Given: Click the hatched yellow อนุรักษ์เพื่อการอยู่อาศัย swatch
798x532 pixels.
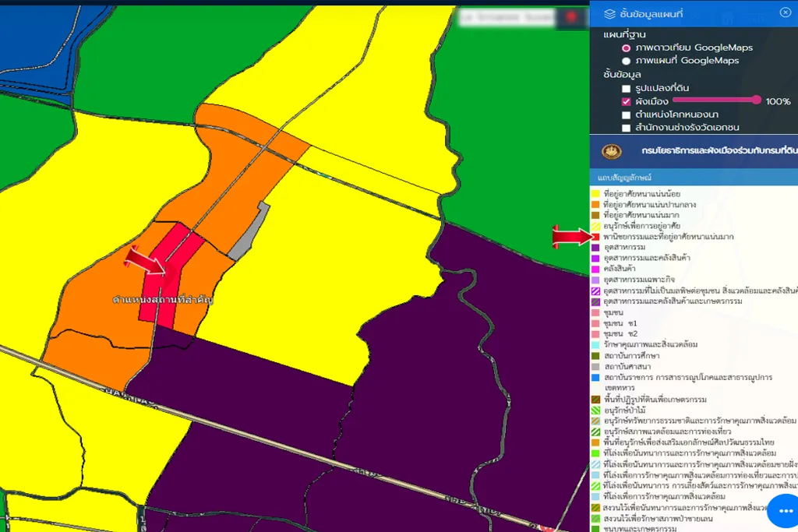Looking at the screenshot, I should click(595, 226).
